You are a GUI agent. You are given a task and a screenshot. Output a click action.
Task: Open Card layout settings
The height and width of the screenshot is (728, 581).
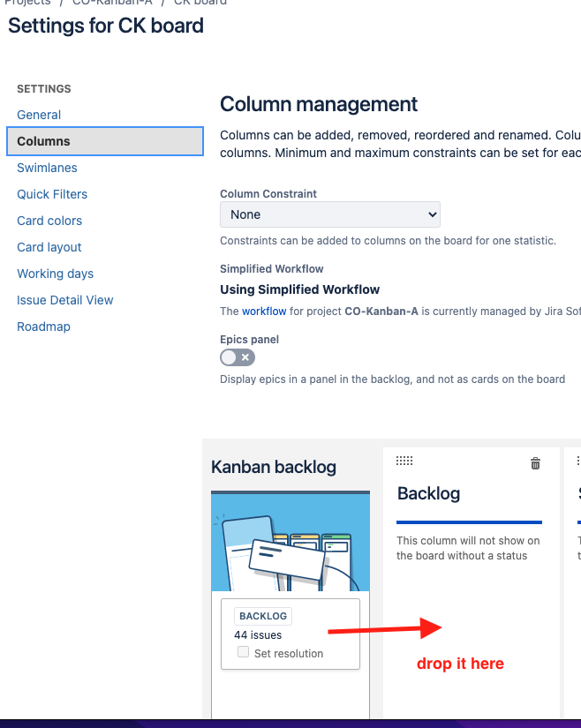(49, 246)
